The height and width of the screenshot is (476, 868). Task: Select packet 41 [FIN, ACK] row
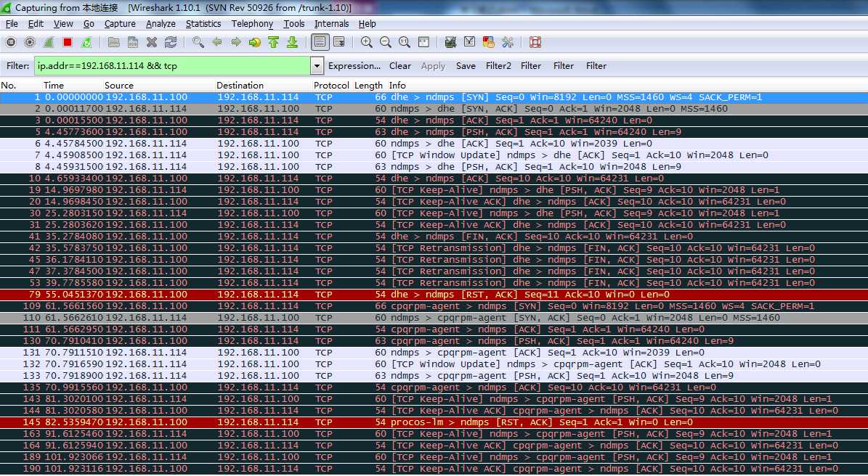point(434,237)
